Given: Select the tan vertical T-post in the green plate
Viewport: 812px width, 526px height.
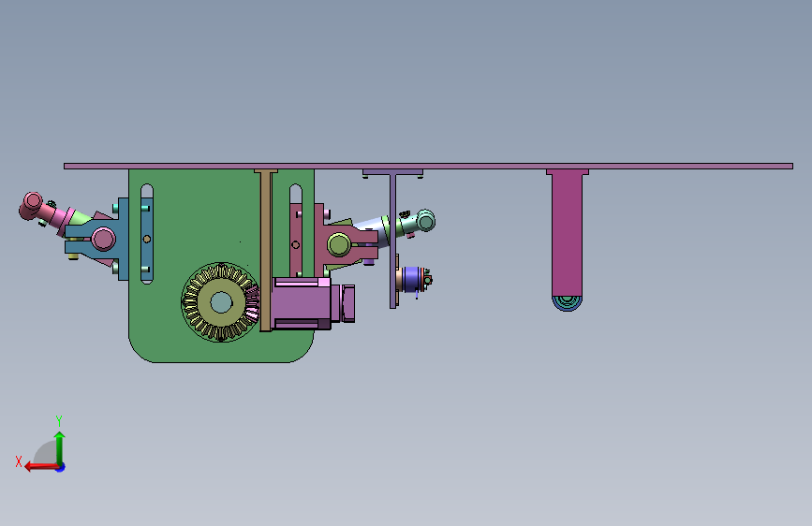Looking at the screenshot, I should click(x=266, y=250).
